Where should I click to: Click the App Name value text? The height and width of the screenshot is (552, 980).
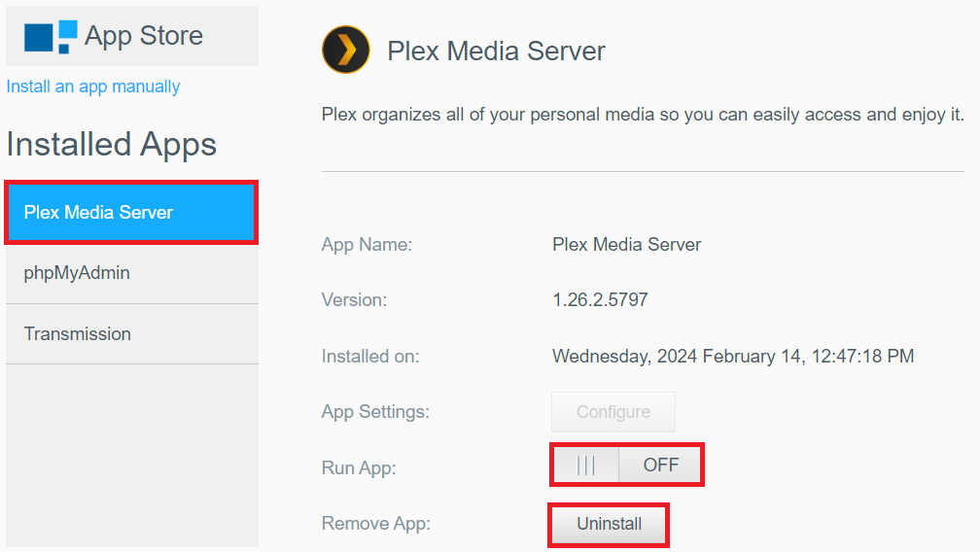626,245
